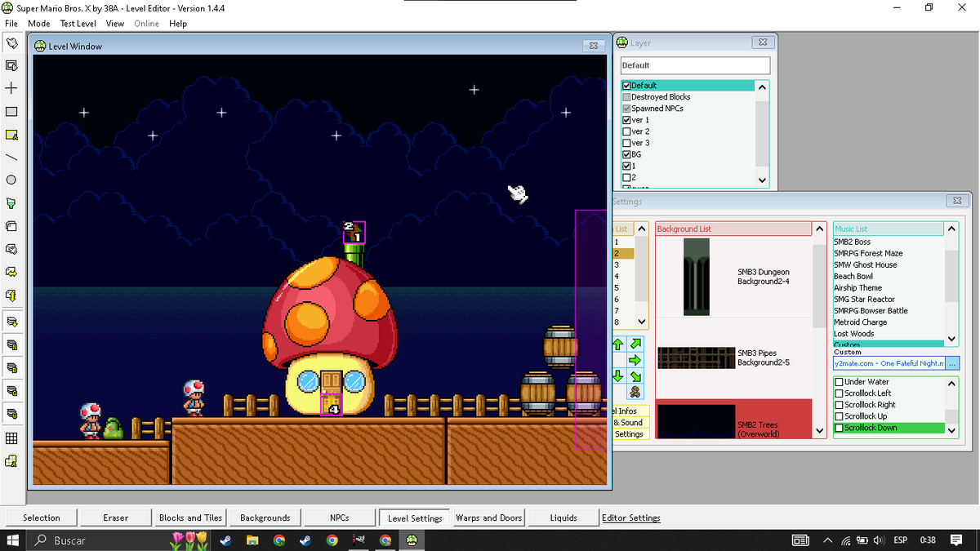Enable the Scrolllock Right checkbox
Viewport: 980px width, 551px height.
839,405
